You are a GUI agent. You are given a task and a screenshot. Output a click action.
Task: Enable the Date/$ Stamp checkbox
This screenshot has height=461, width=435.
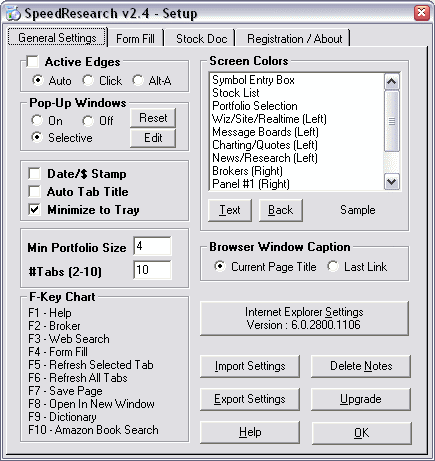click(x=34, y=173)
